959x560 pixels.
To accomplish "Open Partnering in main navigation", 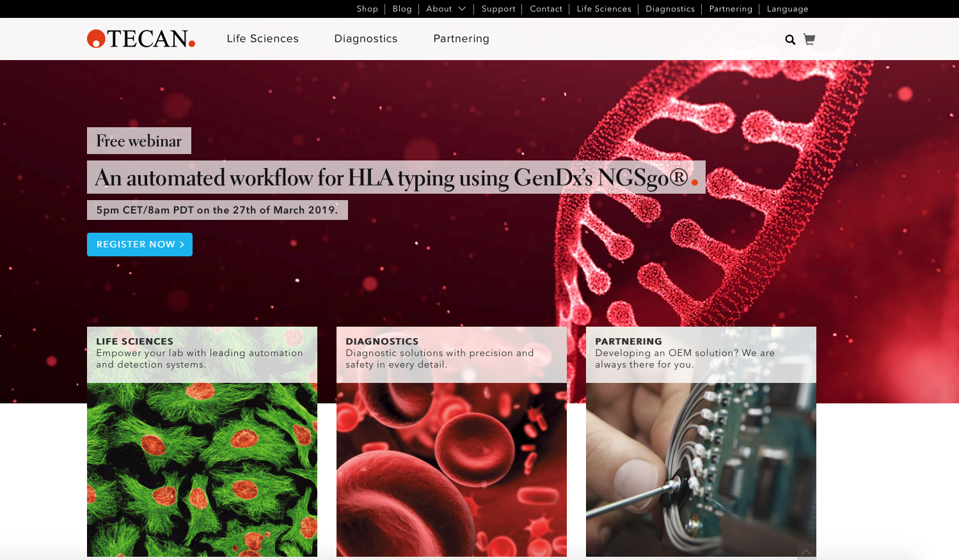I will coord(461,39).
